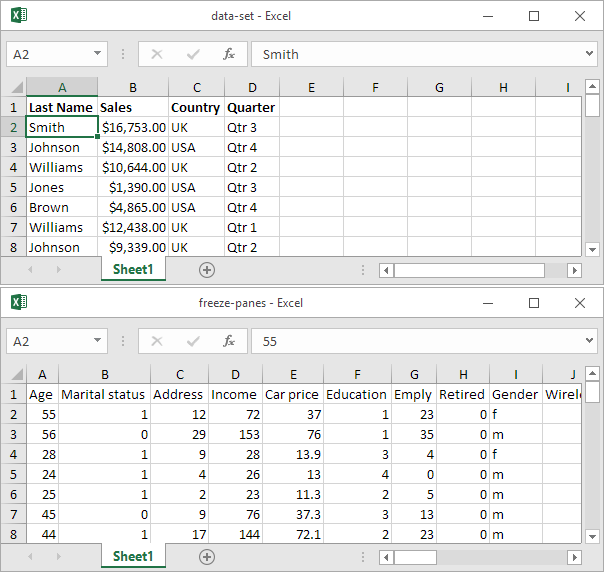604x572 pixels.
Task: Expand the formula bar in data-set window
Action: (x=591, y=54)
